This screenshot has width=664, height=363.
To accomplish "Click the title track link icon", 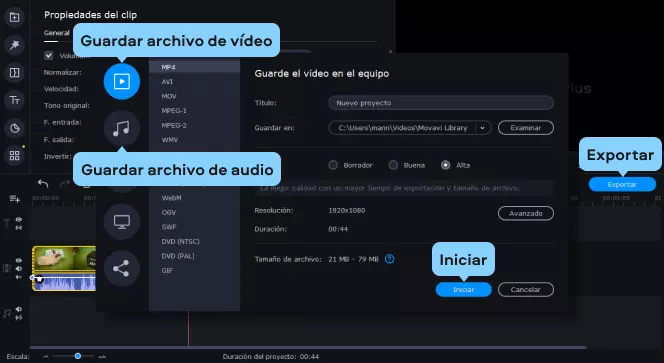I will pyautogui.click(x=19, y=227).
